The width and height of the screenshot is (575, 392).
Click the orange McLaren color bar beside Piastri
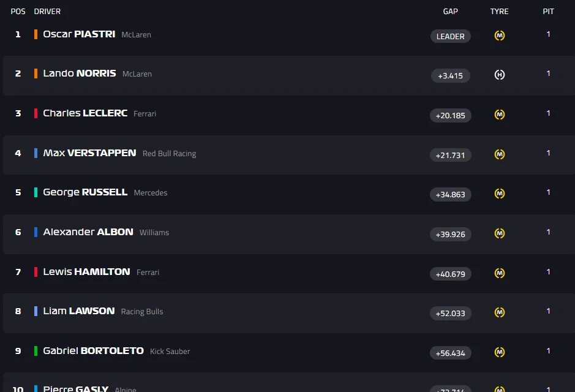tap(36, 34)
